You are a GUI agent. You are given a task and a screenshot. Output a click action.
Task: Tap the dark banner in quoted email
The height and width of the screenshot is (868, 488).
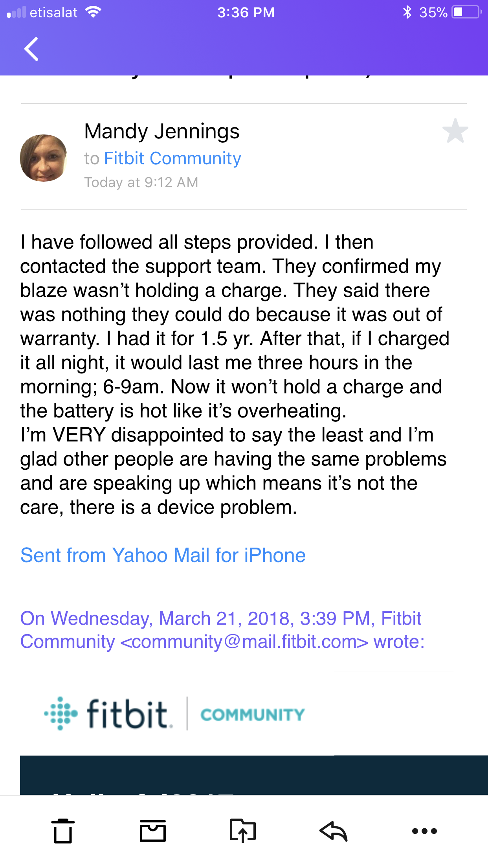254,774
